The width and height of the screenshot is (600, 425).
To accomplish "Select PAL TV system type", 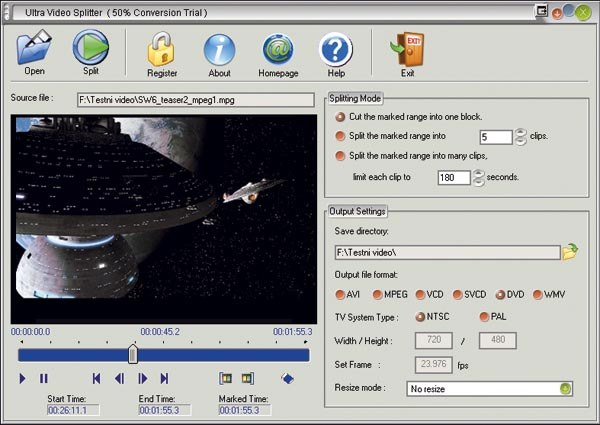I will (x=484, y=317).
